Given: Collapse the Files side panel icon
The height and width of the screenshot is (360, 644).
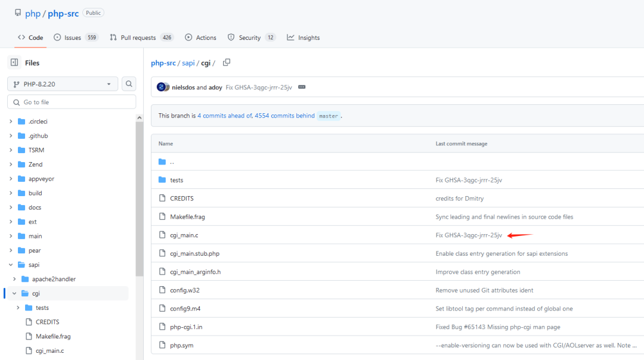Looking at the screenshot, I should point(14,63).
